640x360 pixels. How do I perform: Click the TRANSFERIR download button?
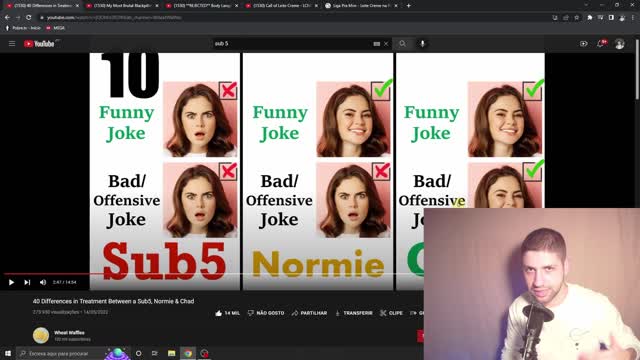click(353, 313)
